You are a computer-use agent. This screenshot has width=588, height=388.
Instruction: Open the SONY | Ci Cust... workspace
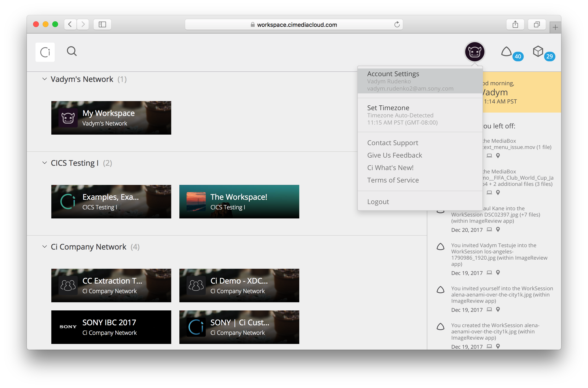coord(239,327)
